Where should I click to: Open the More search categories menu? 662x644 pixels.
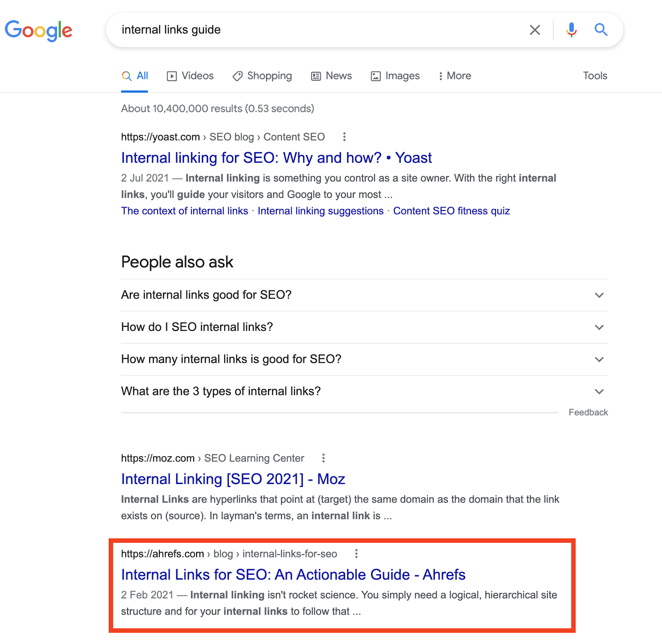[x=455, y=76]
